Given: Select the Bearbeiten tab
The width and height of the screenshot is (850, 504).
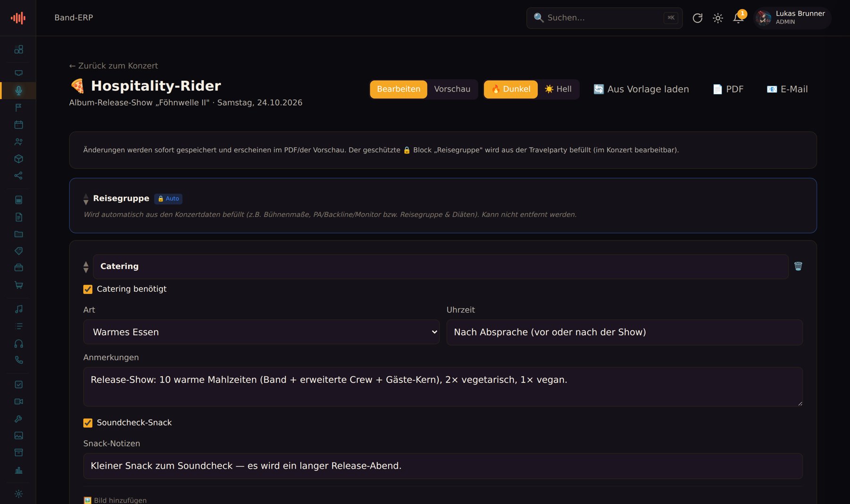Looking at the screenshot, I should [x=399, y=89].
